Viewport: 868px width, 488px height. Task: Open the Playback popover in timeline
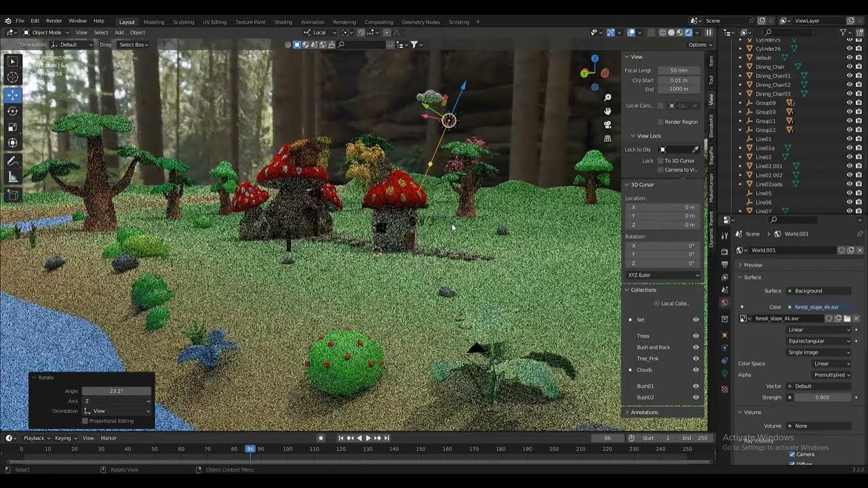point(34,438)
